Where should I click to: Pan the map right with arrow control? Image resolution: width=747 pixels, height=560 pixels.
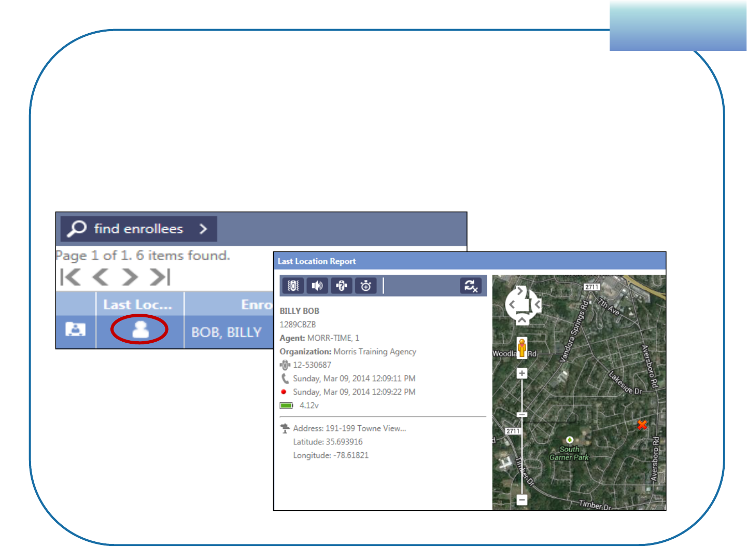(538, 305)
